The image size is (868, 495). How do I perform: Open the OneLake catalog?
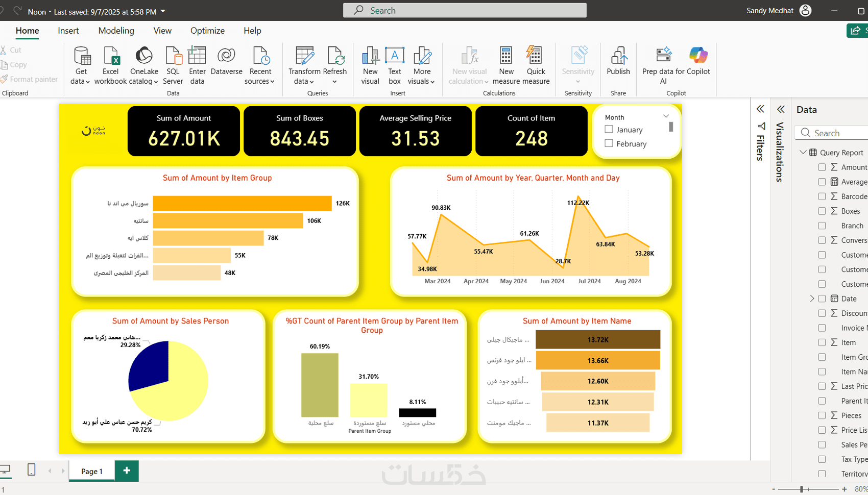pyautogui.click(x=144, y=65)
